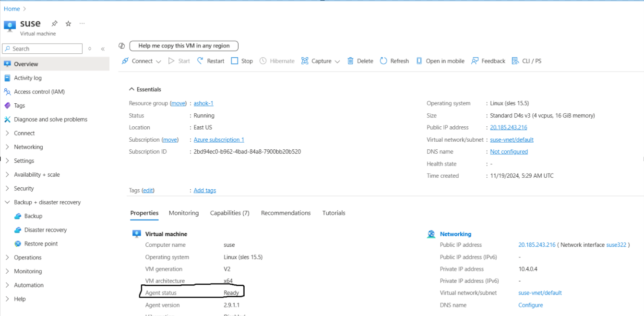This screenshot has height=316, width=644.
Task: Click Not configured DNS name link
Action: (x=509, y=152)
